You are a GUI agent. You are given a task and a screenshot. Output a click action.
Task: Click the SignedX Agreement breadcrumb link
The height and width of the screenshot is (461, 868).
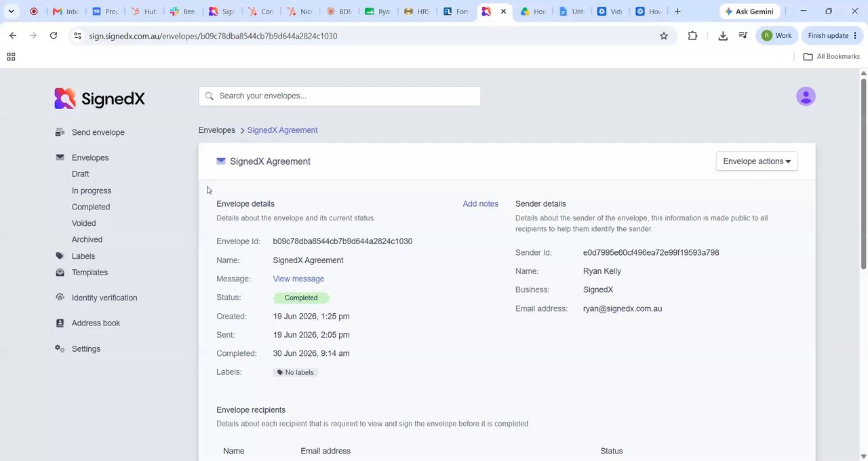(x=282, y=130)
